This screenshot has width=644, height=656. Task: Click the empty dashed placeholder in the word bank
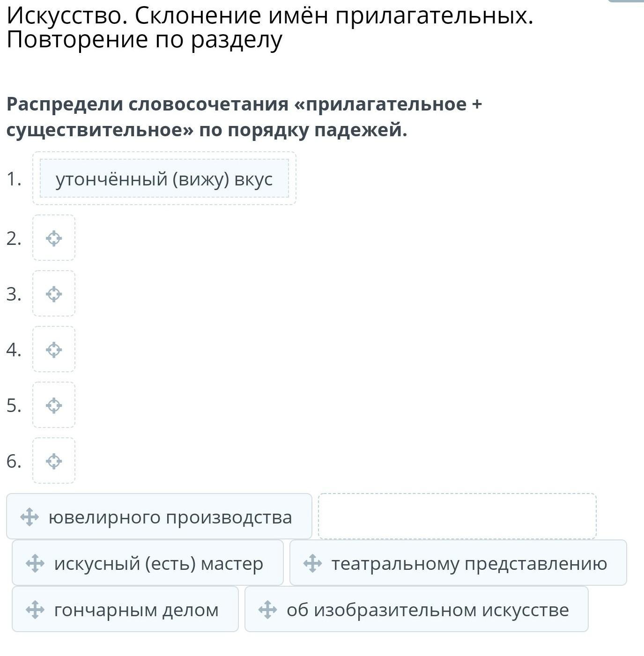(457, 516)
